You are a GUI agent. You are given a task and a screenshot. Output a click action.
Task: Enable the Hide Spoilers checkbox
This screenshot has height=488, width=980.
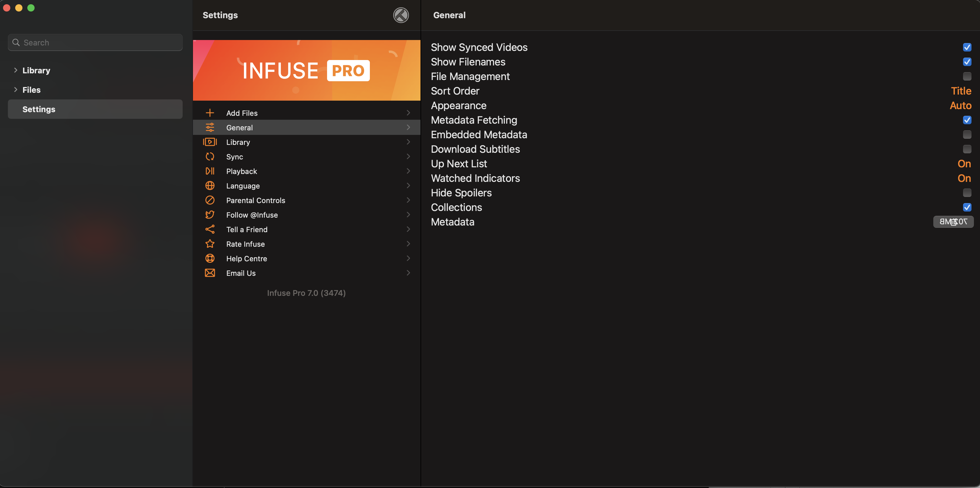(x=967, y=193)
